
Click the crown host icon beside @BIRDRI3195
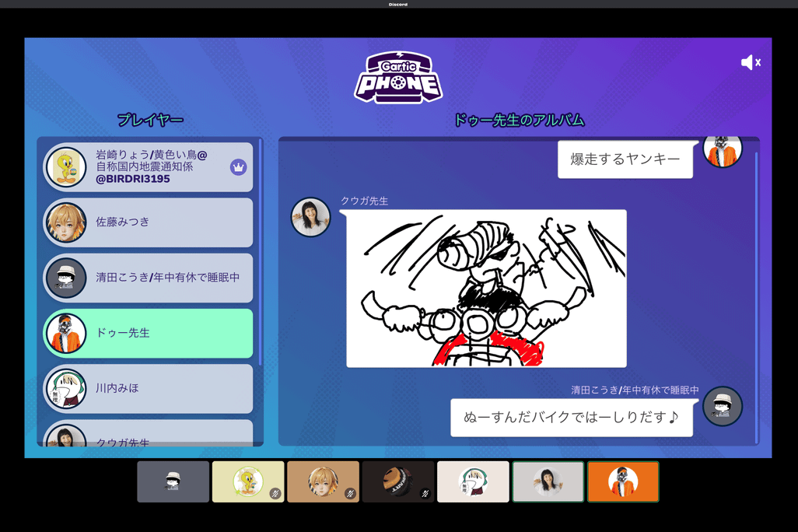(238, 167)
